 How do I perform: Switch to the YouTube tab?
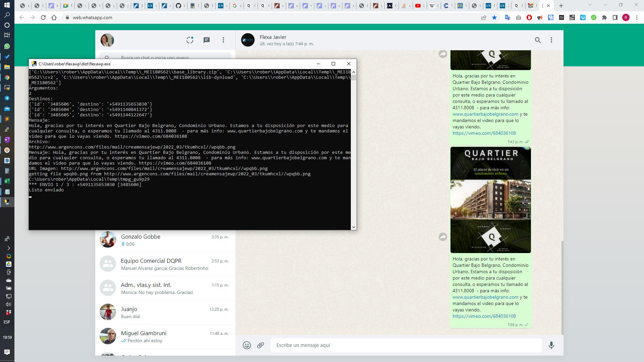(418, 6)
